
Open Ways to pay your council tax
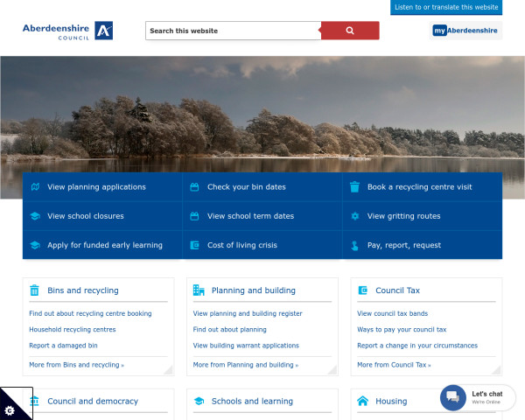pos(402,330)
